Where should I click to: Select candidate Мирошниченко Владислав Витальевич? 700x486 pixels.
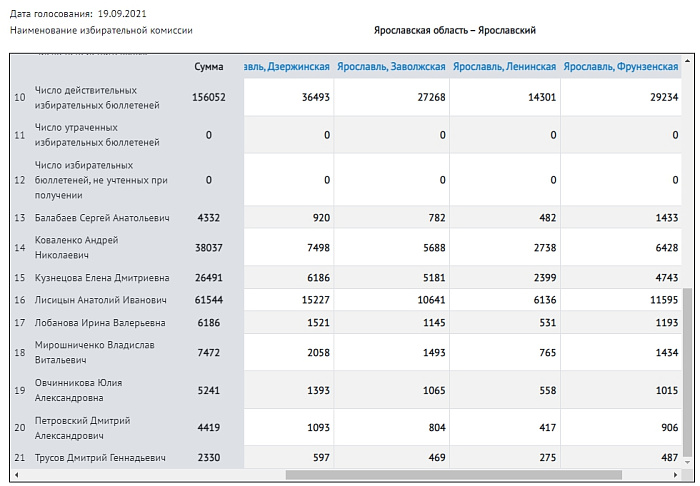click(x=95, y=352)
